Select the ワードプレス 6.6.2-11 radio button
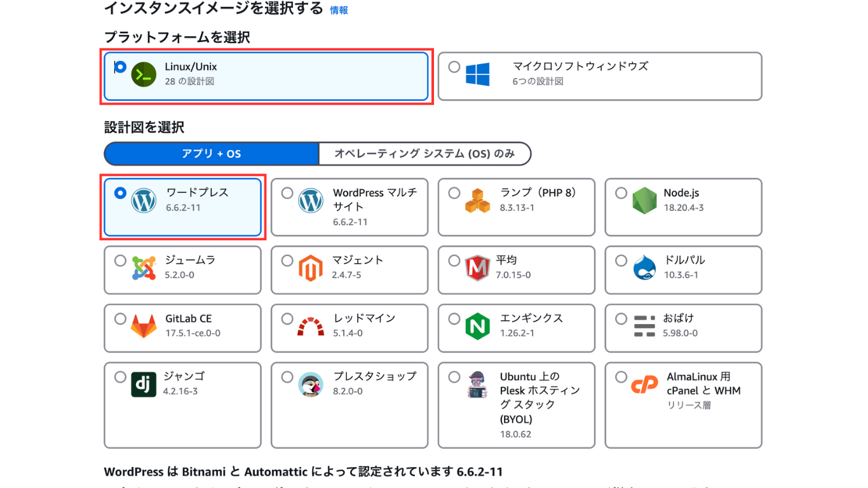Viewport: 868px width, 488px height. coord(120,193)
